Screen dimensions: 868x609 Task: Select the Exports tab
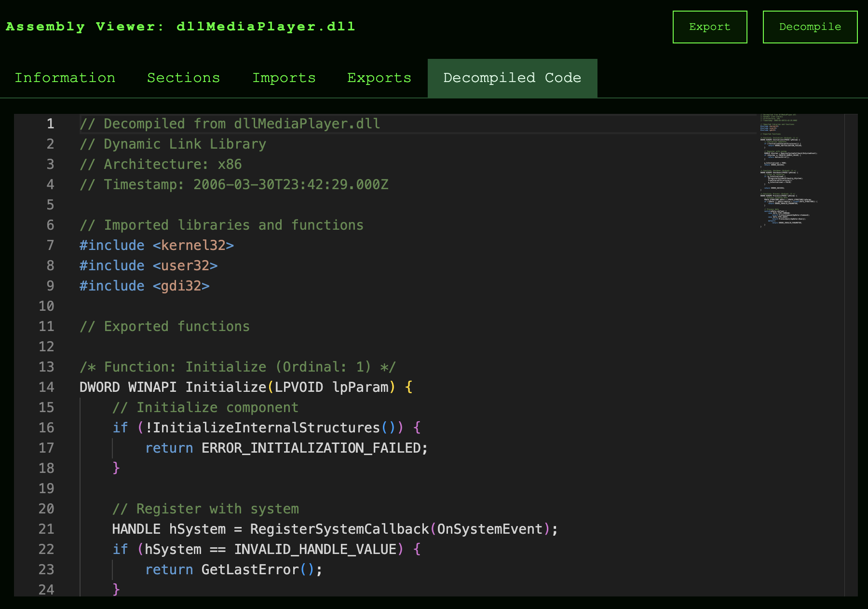tap(379, 78)
